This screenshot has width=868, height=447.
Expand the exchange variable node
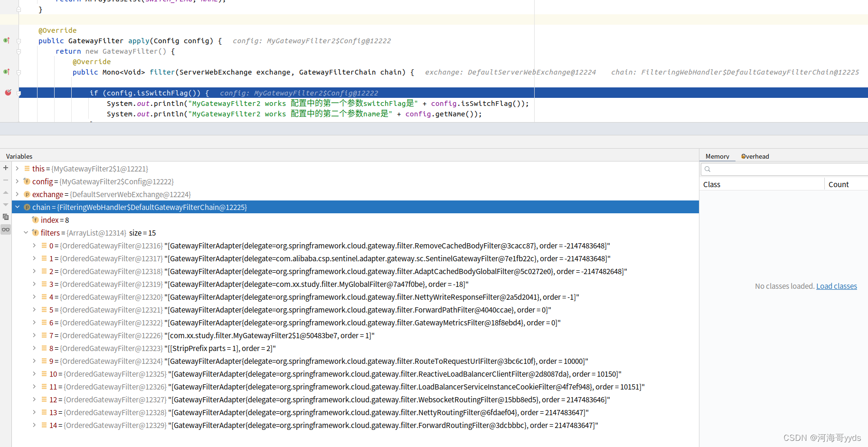tap(17, 194)
